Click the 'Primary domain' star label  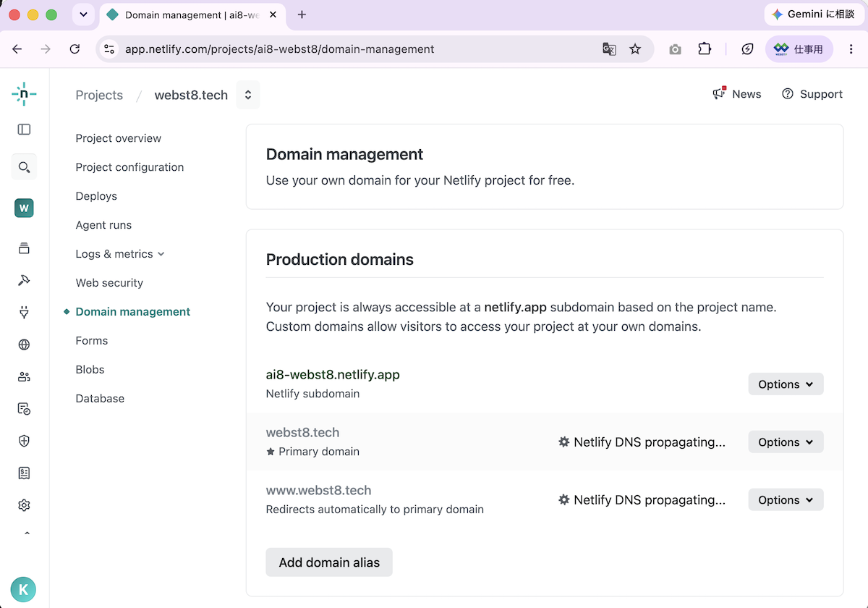312,452
